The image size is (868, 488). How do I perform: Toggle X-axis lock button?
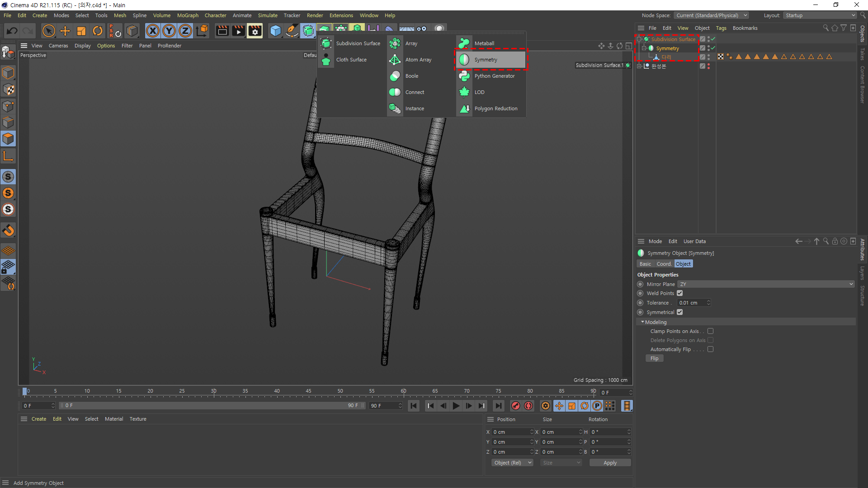click(153, 31)
